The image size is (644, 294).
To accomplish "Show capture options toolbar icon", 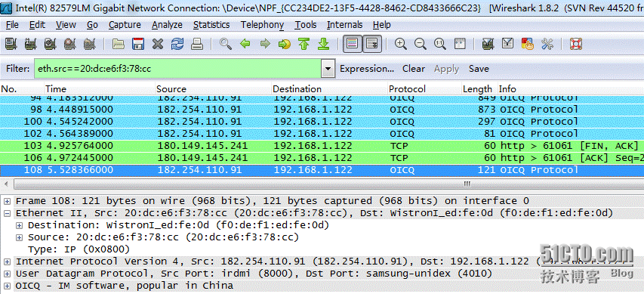I will [31, 44].
